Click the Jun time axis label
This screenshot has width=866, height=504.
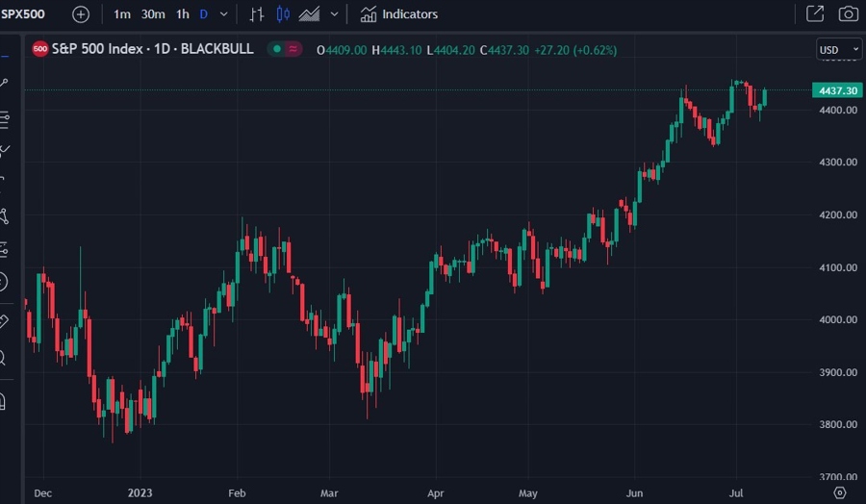[634, 493]
